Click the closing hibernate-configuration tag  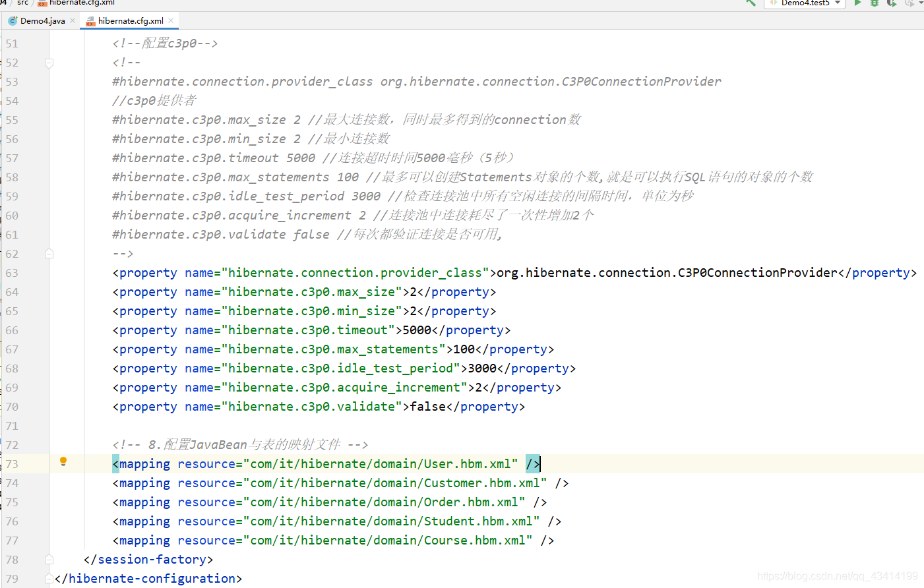(148, 579)
